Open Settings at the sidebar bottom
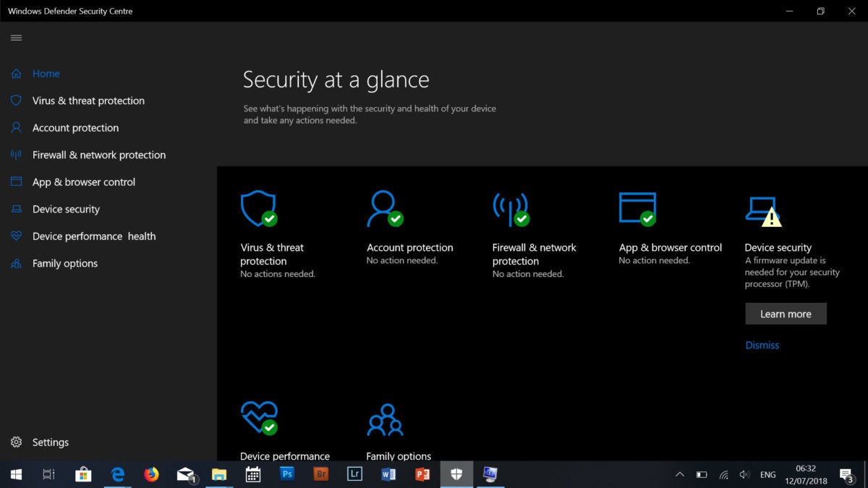 [x=51, y=442]
